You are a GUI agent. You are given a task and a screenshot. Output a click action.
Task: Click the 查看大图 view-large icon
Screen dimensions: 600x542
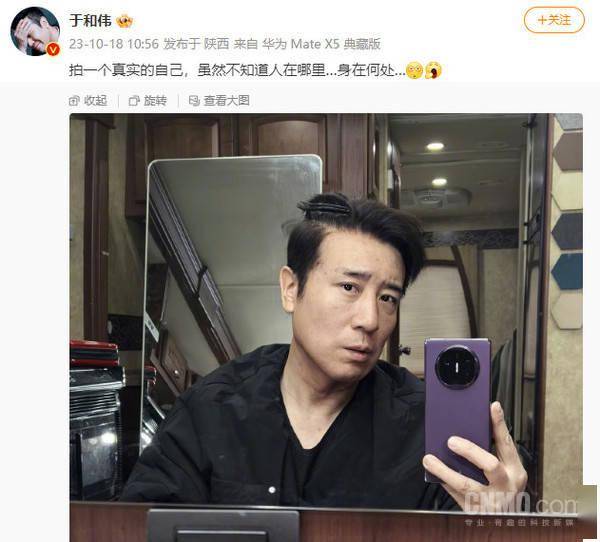click(x=194, y=101)
